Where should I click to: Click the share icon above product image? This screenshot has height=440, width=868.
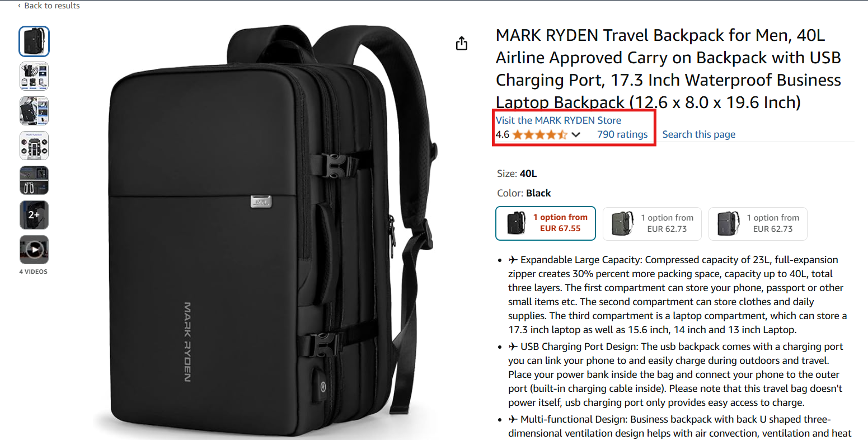(x=462, y=43)
